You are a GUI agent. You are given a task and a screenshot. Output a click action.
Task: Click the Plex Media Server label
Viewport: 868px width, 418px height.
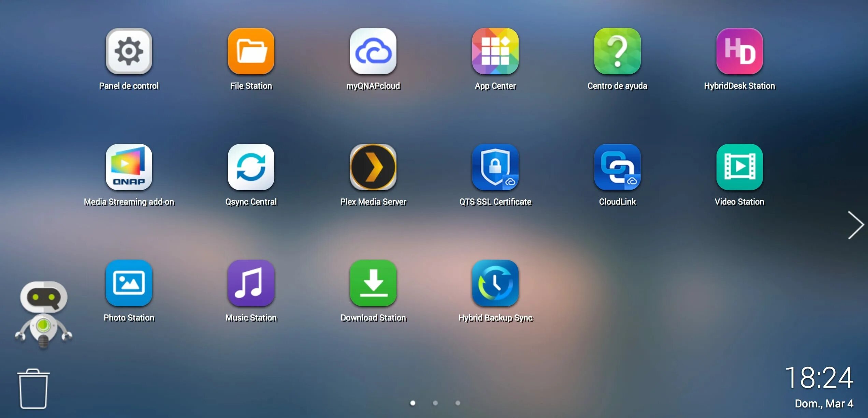click(x=373, y=202)
